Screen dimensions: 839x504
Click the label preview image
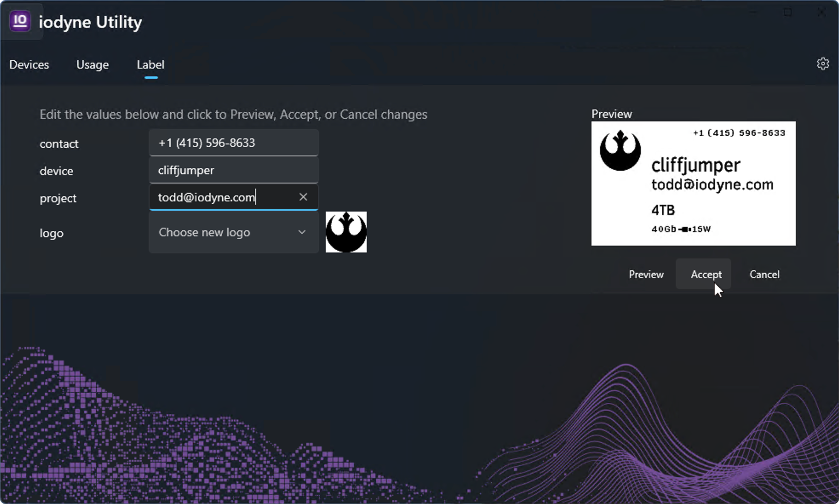click(693, 183)
